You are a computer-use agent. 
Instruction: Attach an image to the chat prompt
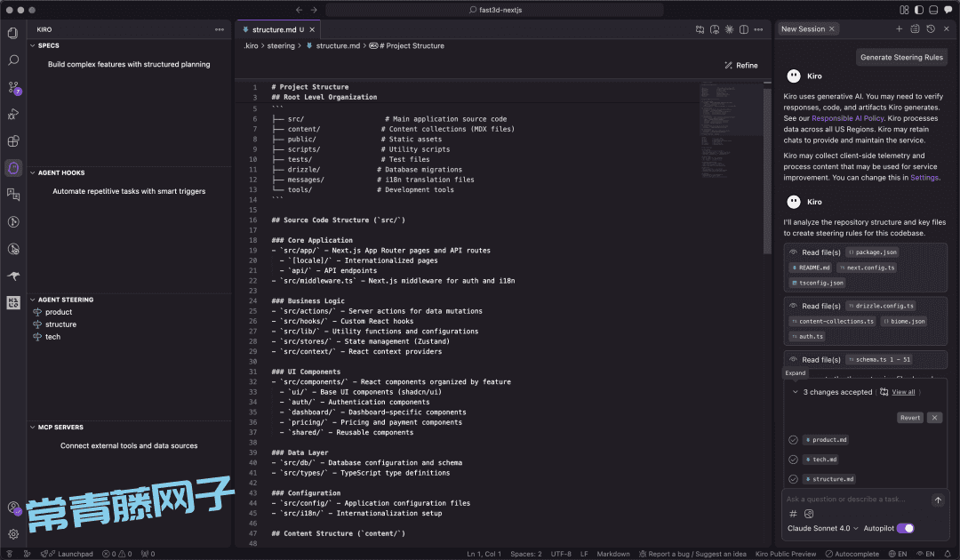click(809, 514)
